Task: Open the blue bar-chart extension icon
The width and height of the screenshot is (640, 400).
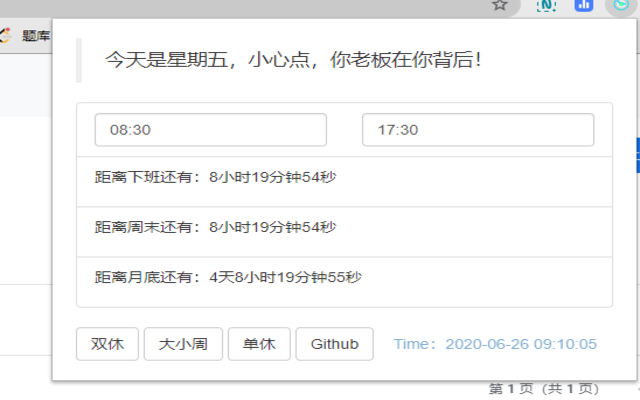Action: click(x=584, y=5)
